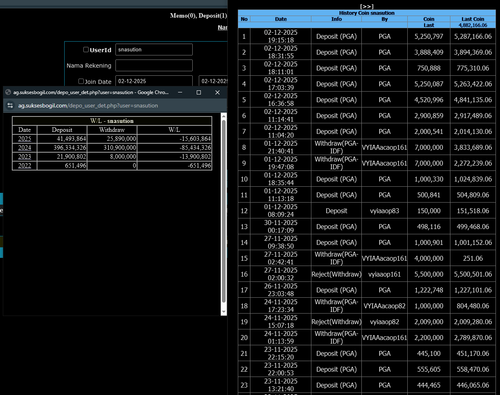This screenshot has height=395, width=500.
Task: Click the [>>] next page link
Action: coord(367,6)
